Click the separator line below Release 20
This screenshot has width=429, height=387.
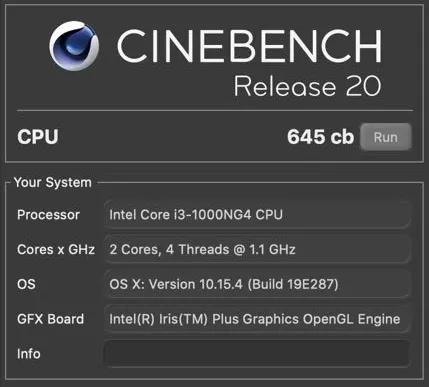point(215,110)
